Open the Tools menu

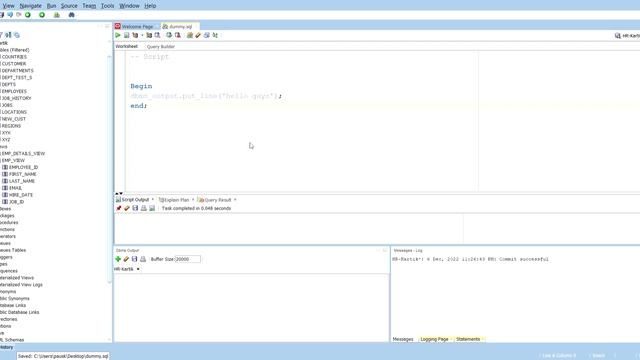(107, 6)
